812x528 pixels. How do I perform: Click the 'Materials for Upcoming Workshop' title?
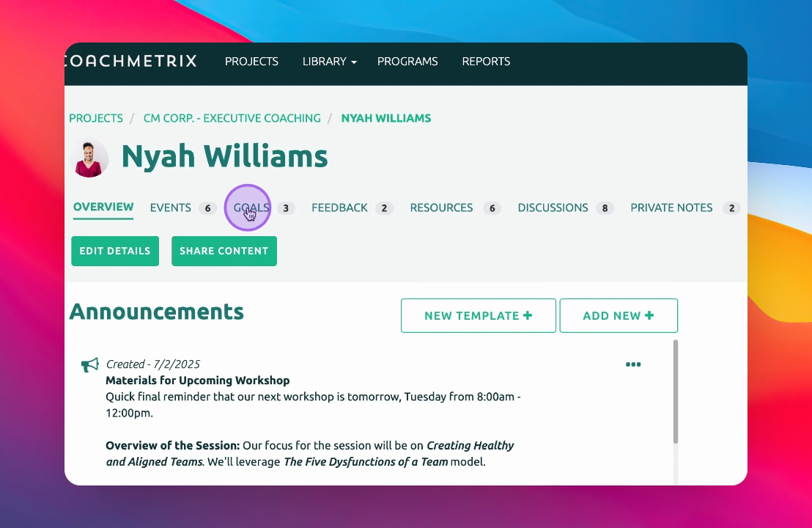(x=197, y=381)
